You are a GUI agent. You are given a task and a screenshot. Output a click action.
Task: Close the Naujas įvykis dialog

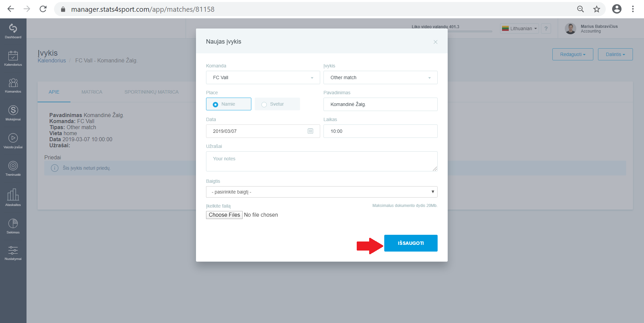click(x=436, y=42)
